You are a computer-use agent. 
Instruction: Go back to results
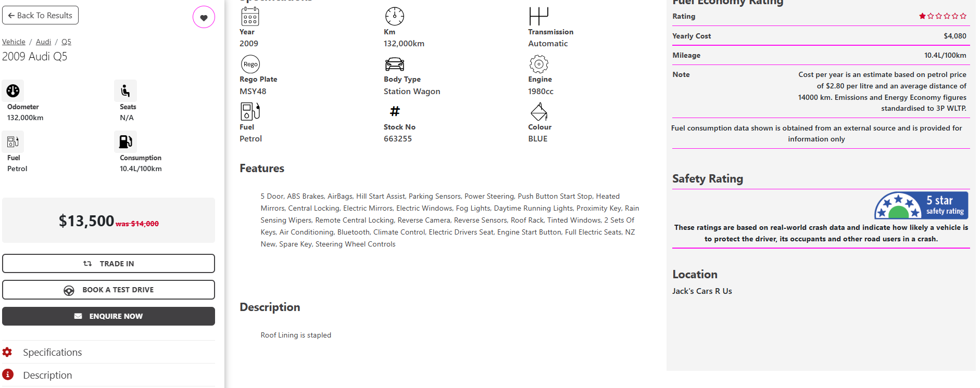[40, 16]
